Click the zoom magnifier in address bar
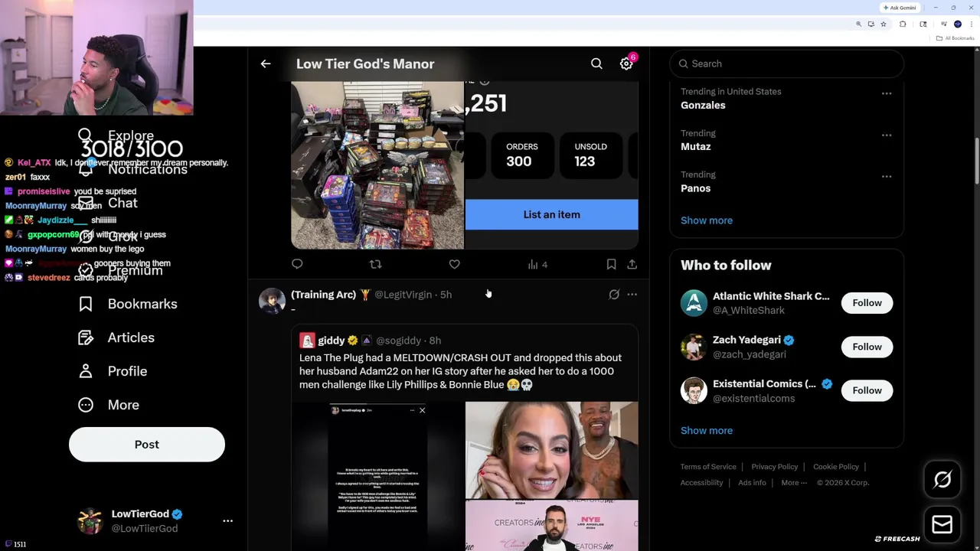 tap(858, 24)
